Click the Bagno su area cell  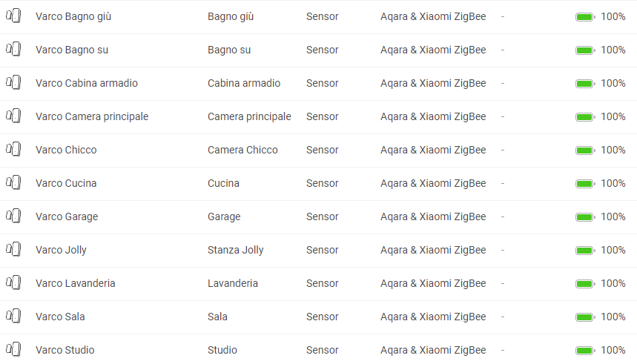[x=229, y=50]
